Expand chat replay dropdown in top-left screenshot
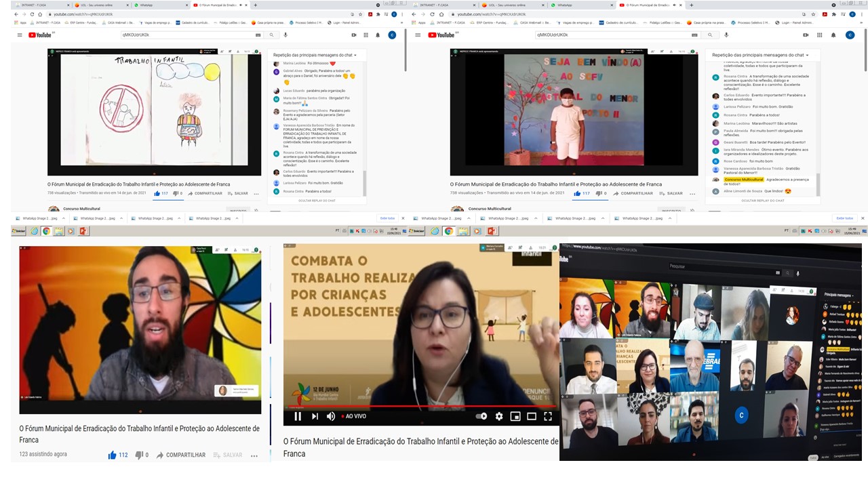The image size is (868, 488). click(x=355, y=55)
